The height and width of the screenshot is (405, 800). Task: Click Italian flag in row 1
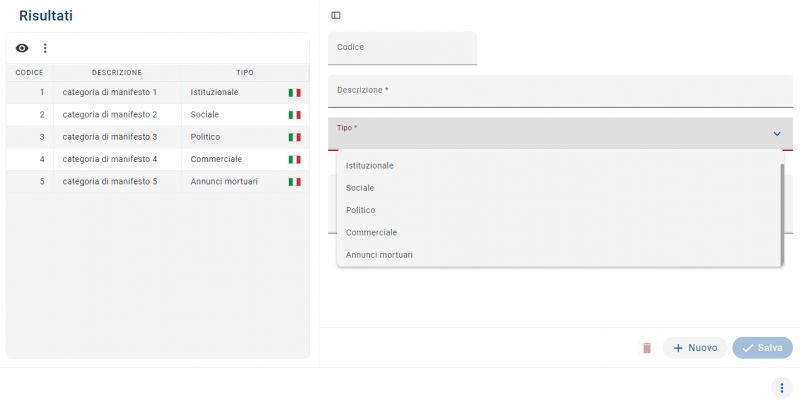pyautogui.click(x=294, y=92)
